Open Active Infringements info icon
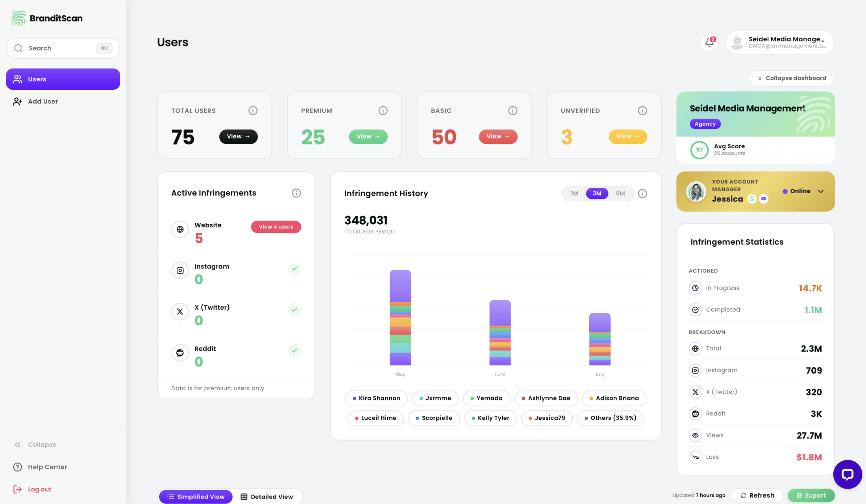Image resolution: width=866 pixels, height=504 pixels. pos(296,193)
